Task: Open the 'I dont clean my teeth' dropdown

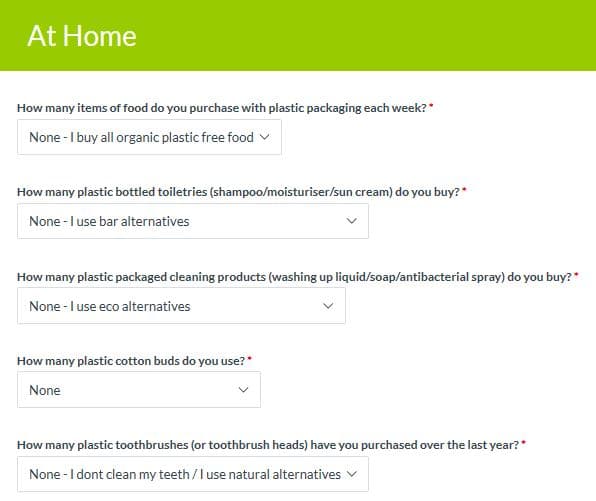Action: click(x=193, y=474)
